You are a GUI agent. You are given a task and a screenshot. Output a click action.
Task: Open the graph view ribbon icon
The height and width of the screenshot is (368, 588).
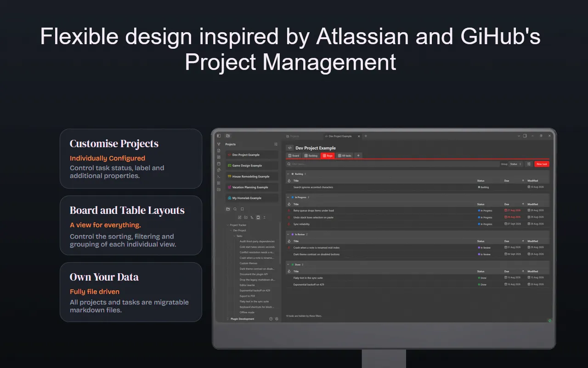pyautogui.click(x=219, y=144)
